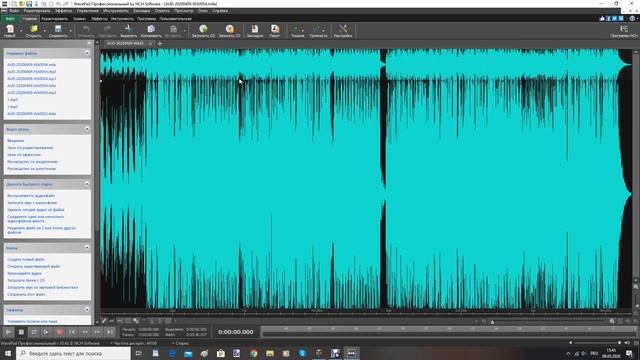Click Загрузить треки с CD link
Screen dimensions: 640x360
(26, 281)
